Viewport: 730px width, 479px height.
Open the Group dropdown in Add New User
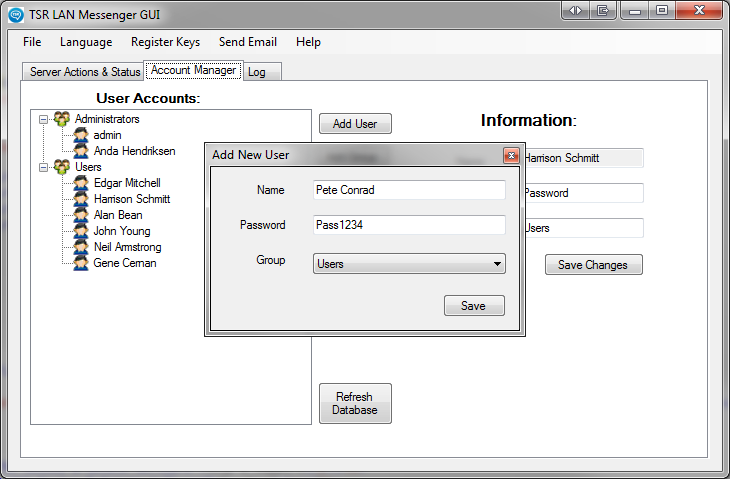click(497, 264)
